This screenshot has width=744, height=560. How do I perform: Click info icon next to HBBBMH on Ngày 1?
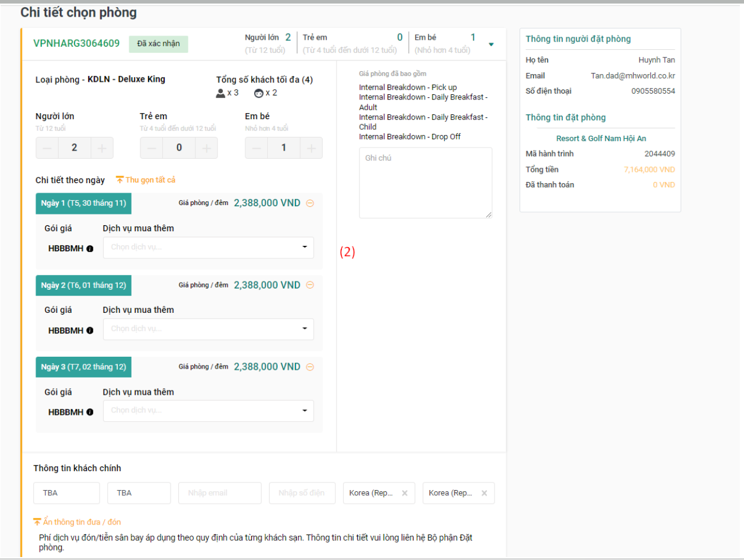point(90,249)
